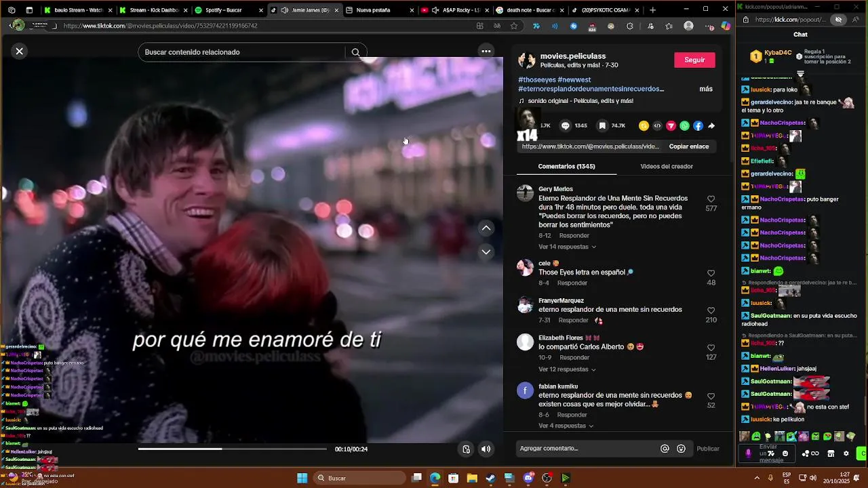Go to next video with down chevron
Image resolution: width=868 pixels, height=488 pixels.
[486, 252]
